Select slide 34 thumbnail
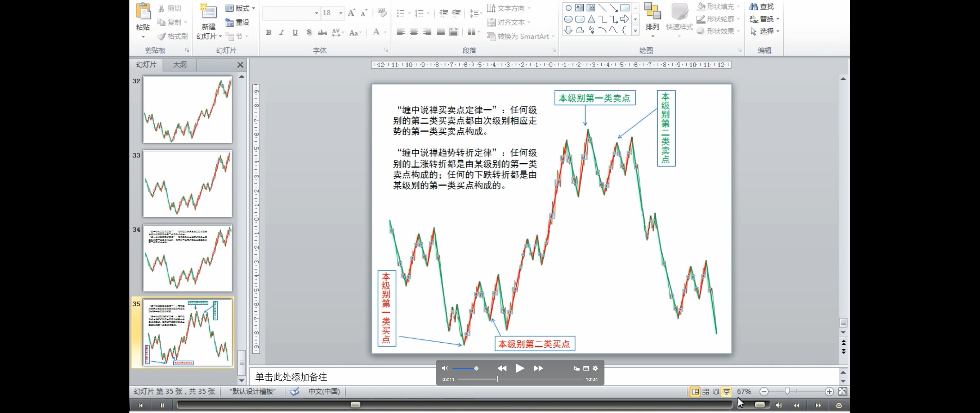The image size is (980, 413). (188, 258)
